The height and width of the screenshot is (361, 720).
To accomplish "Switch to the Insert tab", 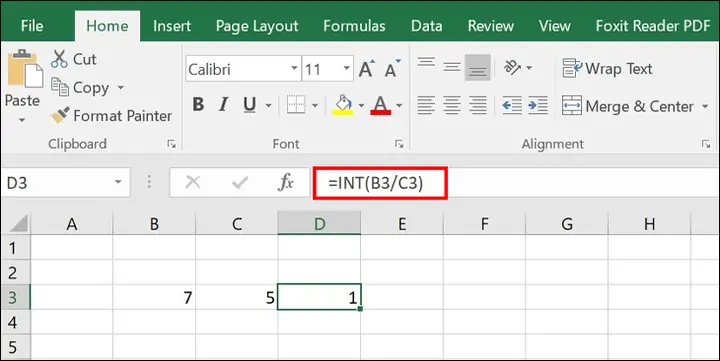I will tap(172, 26).
